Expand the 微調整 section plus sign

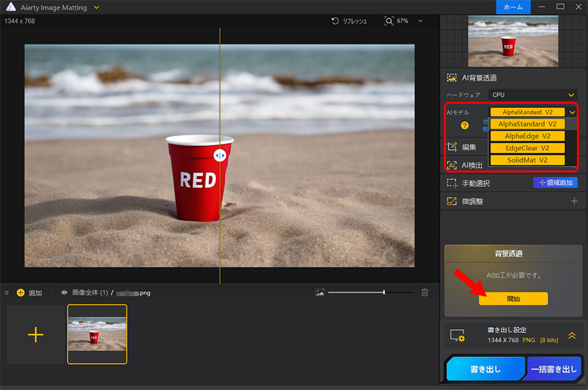point(573,201)
